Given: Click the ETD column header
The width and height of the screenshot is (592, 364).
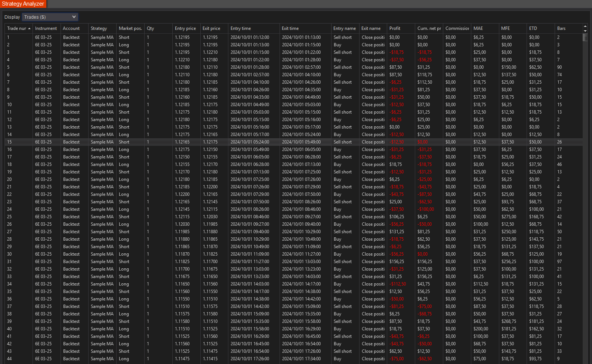Looking at the screenshot, I should [x=541, y=28].
